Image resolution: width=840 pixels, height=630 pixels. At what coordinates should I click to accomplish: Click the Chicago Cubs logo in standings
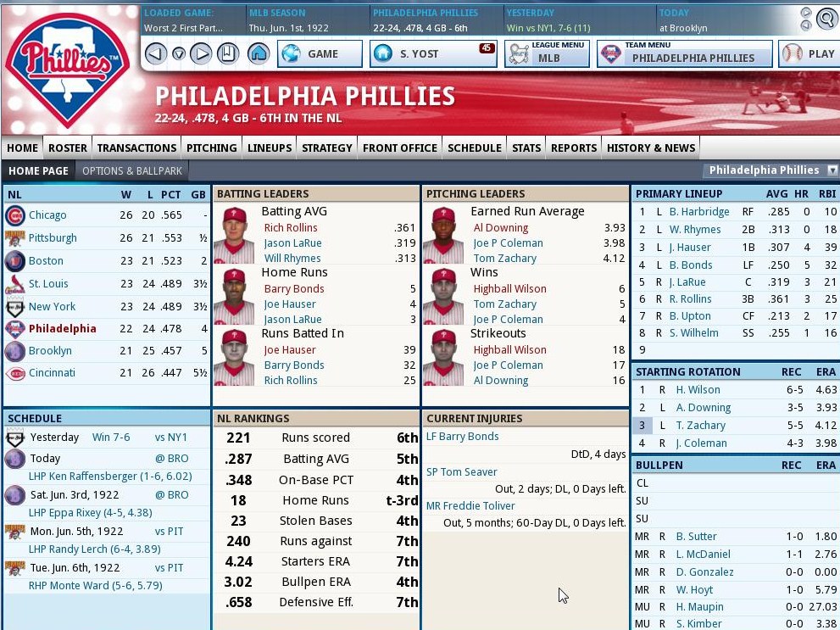point(15,215)
